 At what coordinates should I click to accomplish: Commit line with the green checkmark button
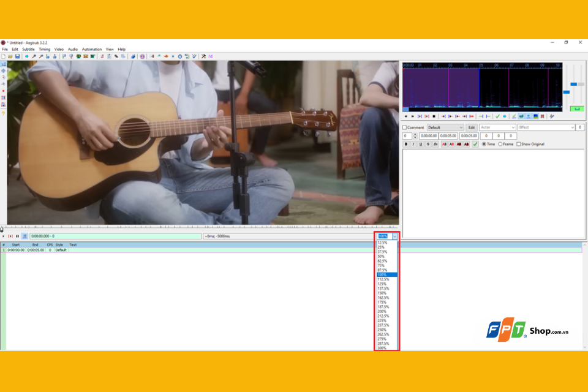tap(475, 144)
